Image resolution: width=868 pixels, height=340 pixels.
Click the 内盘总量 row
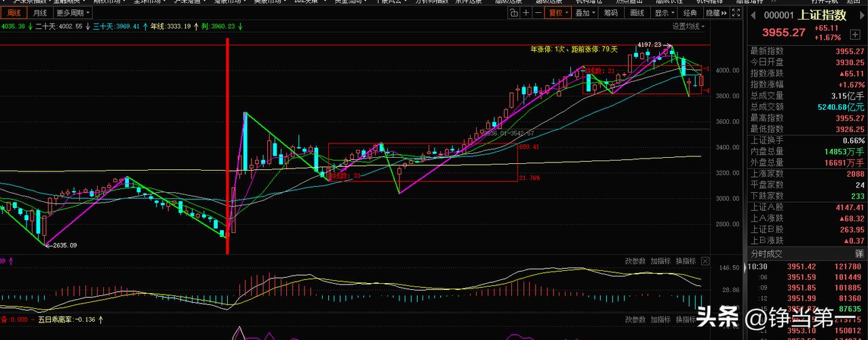pyautogui.click(x=807, y=151)
